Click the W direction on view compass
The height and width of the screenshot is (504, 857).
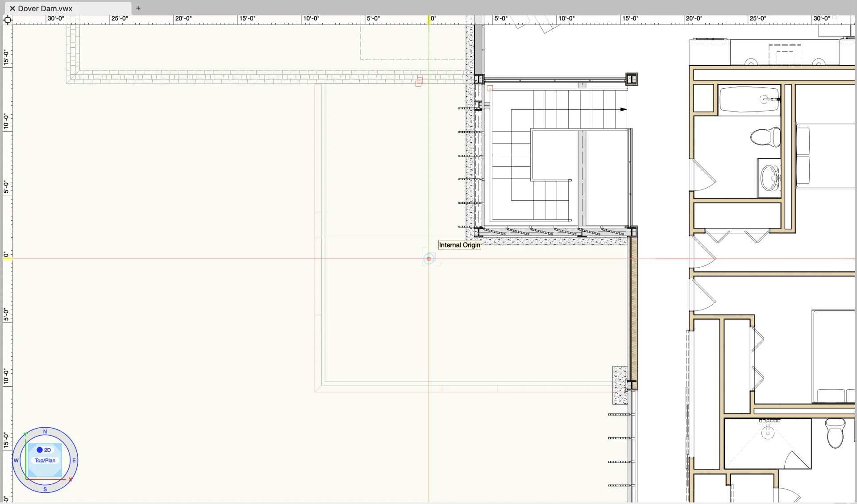[16, 460]
